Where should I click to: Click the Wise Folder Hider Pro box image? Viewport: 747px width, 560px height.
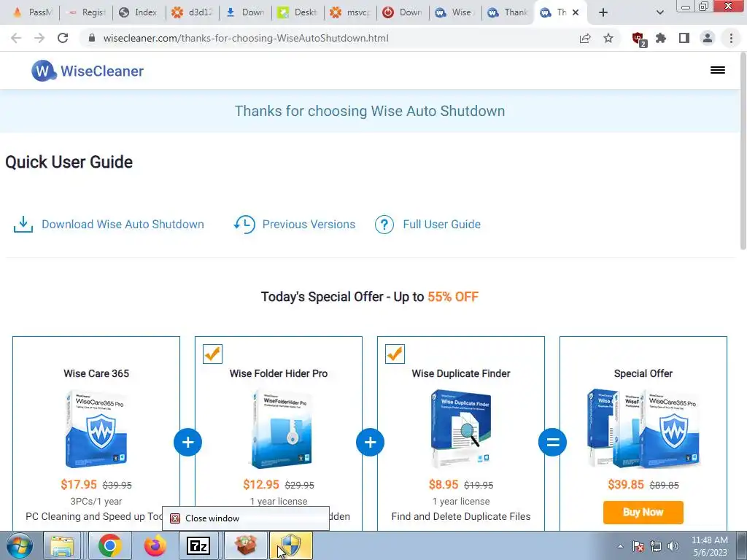tap(281, 429)
